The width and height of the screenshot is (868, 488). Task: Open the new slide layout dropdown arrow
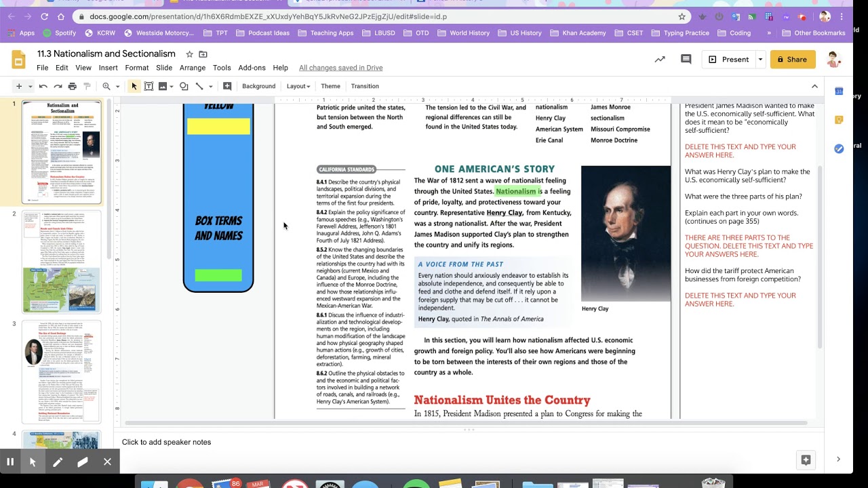coord(28,86)
